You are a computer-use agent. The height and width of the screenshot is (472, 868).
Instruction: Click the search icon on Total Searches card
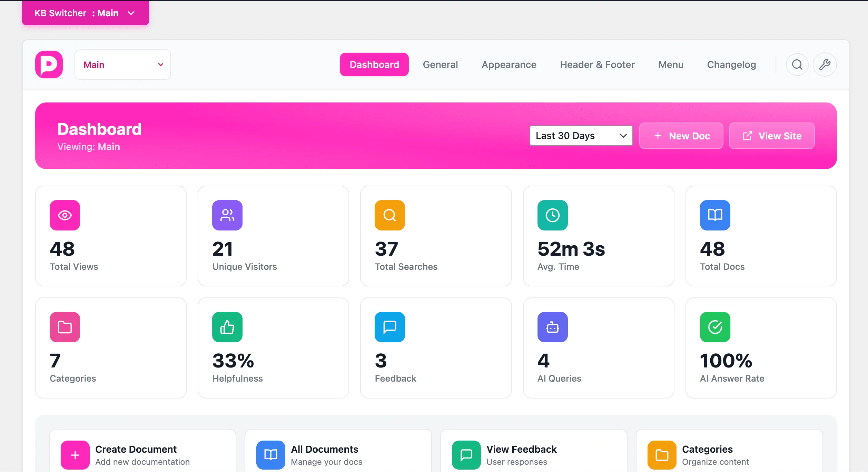(389, 215)
